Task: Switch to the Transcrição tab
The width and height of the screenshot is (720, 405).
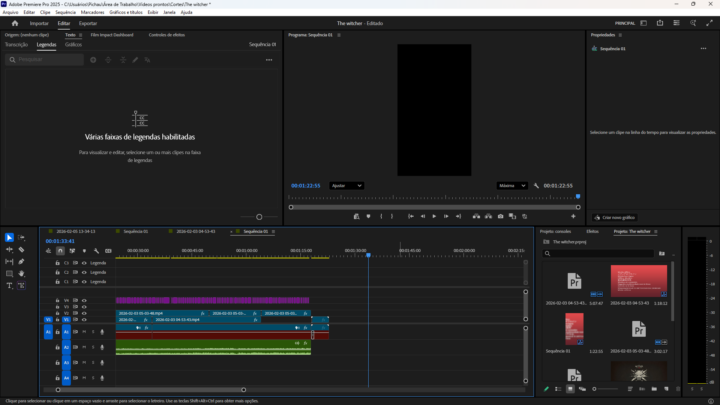Action: coord(16,45)
